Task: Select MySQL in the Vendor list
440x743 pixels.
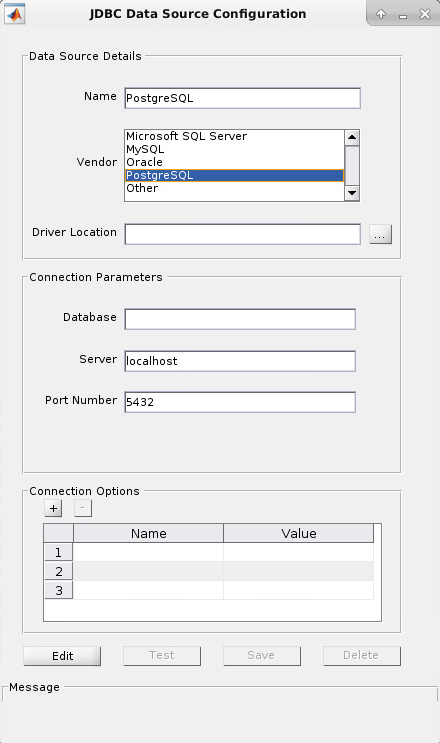Action: pyautogui.click(x=234, y=149)
